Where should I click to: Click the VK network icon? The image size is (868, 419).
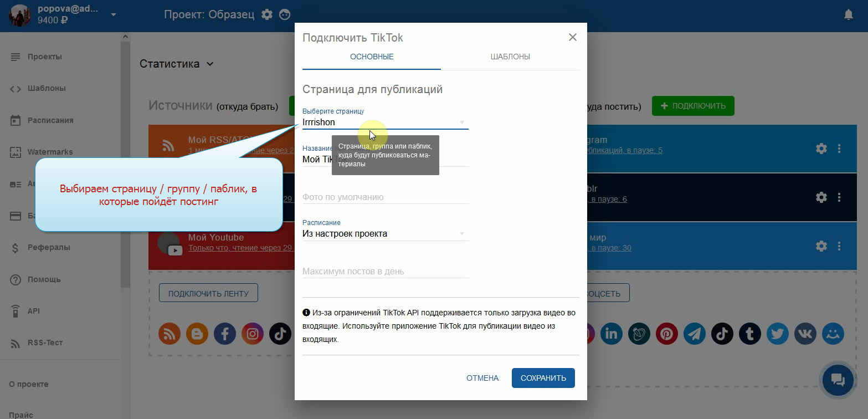805,334
